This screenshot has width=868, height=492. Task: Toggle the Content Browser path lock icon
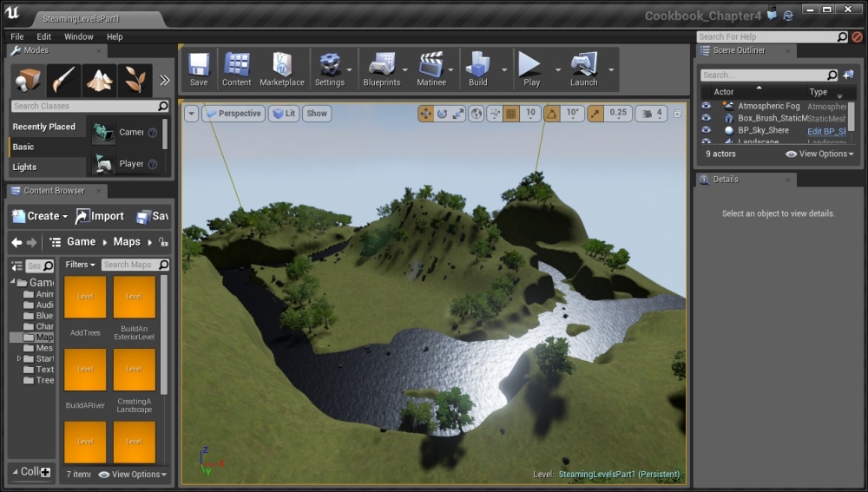tap(163, 242)
